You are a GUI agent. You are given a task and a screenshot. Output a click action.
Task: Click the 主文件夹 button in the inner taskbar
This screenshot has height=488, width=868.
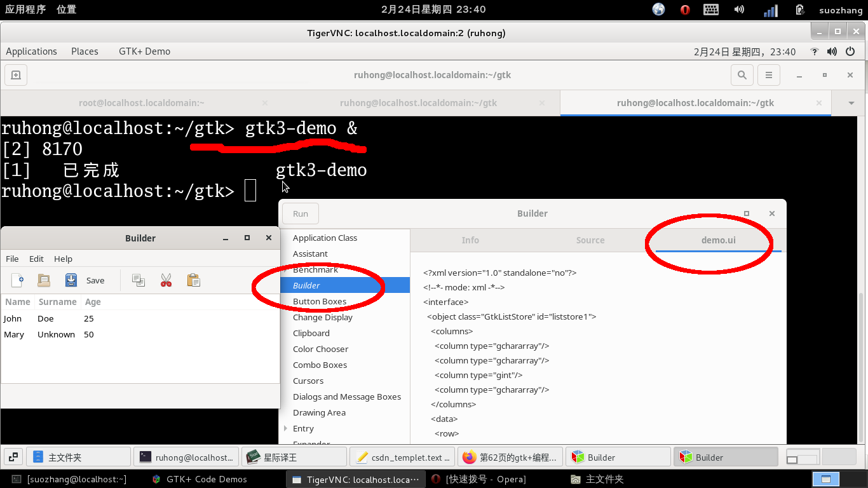(x=78, y=457)
